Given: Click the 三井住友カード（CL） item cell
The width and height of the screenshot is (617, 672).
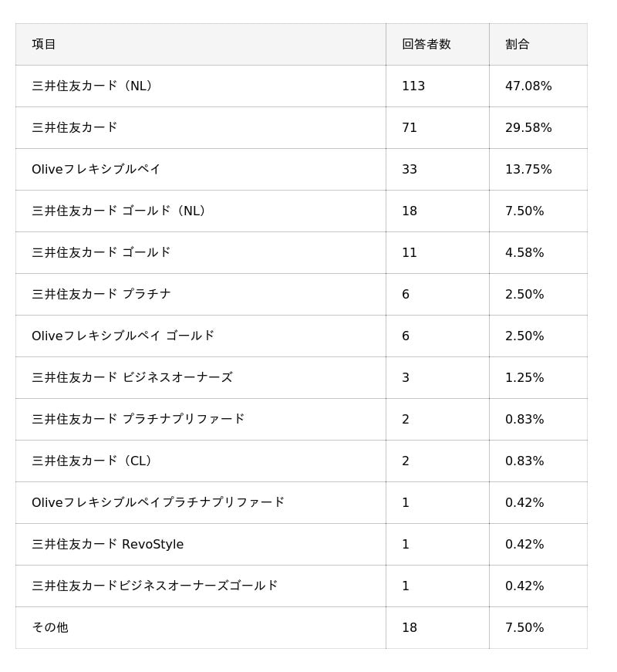Looking at the screenshot, I should [93, 461].
